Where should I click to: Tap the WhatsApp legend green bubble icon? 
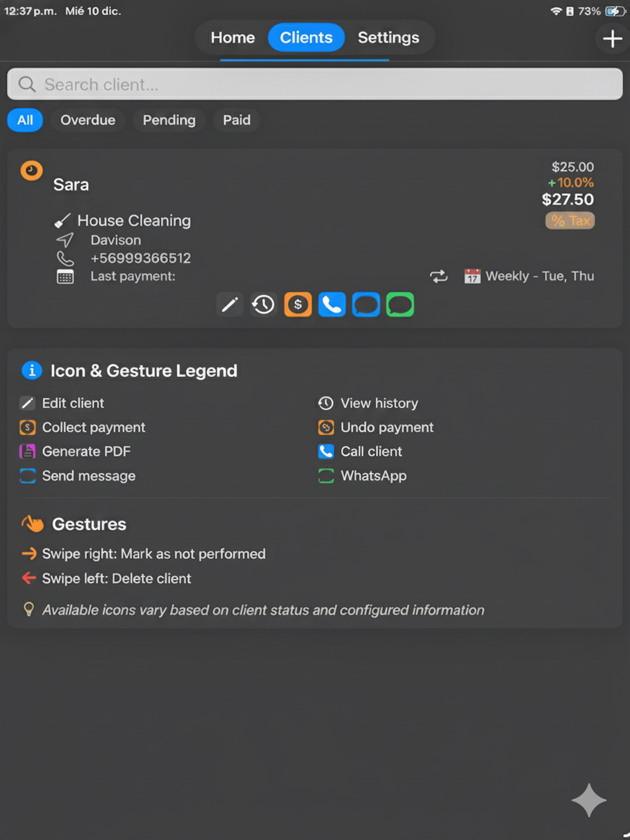point(326,476)
